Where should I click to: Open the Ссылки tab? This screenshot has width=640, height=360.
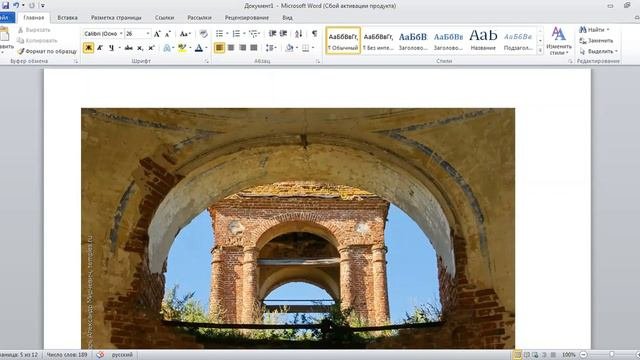164,18
